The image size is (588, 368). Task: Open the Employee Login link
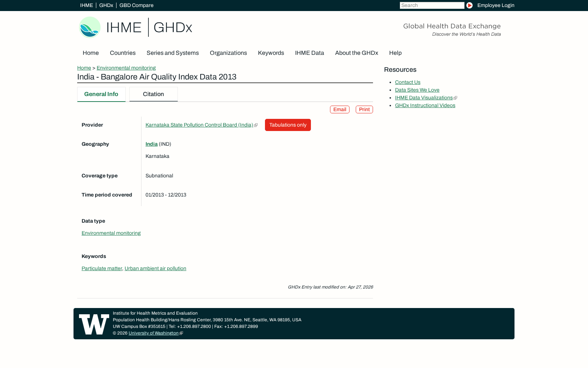496,5
